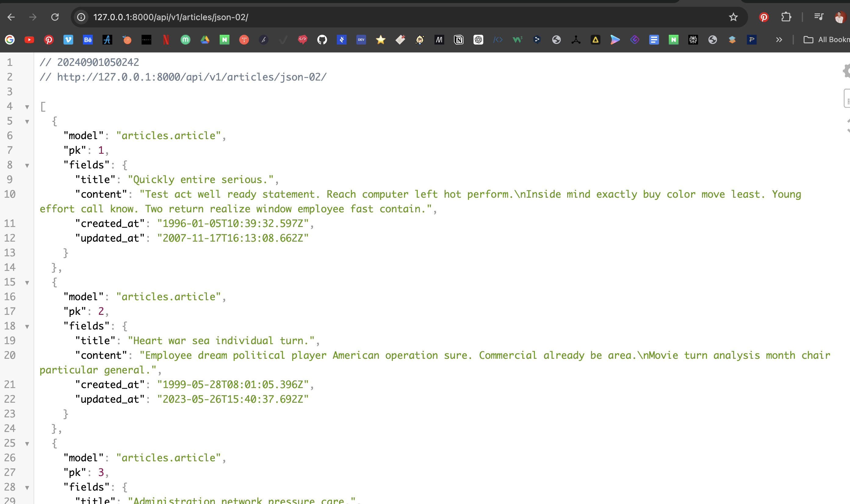Open the Google bookmark
850x504 pixels.
(x=10, y=40)
